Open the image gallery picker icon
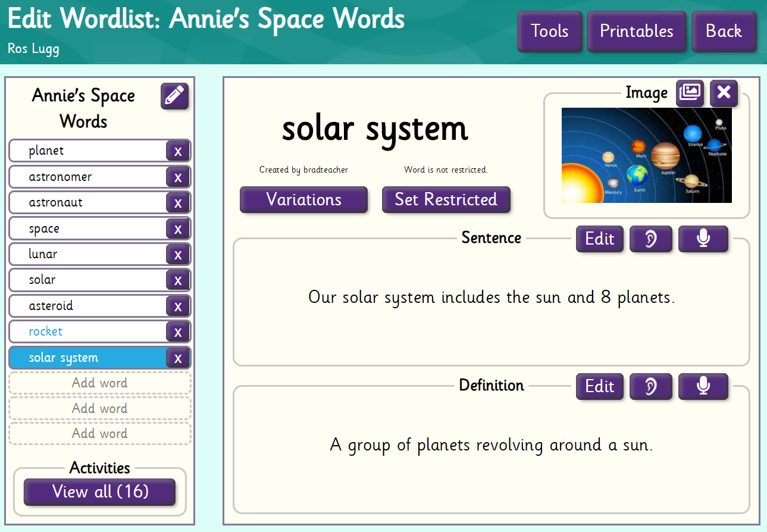The width and height of the screenshot is (767, 532). tap(690, 93)
